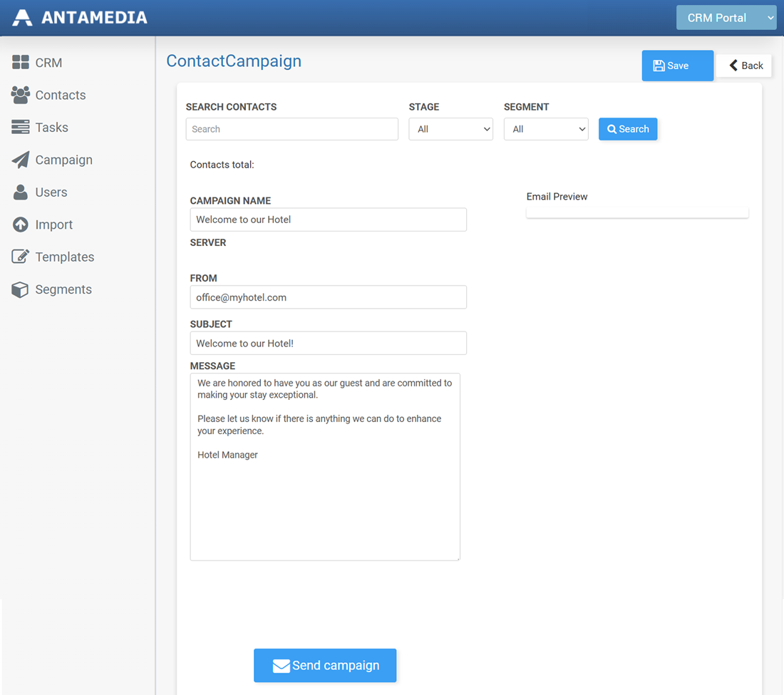Expand the Stage dropdown
Viewport: 784px width, 695px height.
point(450,129)
